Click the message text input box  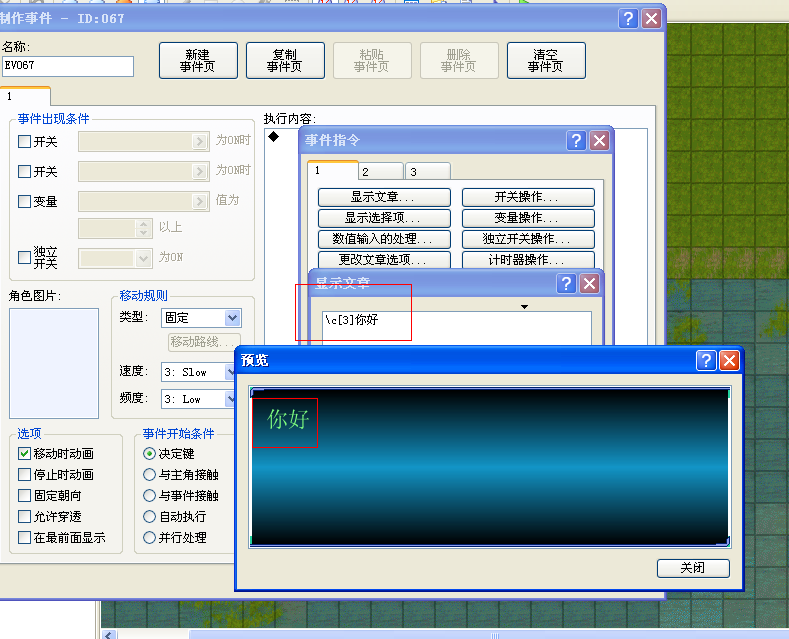click(x=457, y=328)
